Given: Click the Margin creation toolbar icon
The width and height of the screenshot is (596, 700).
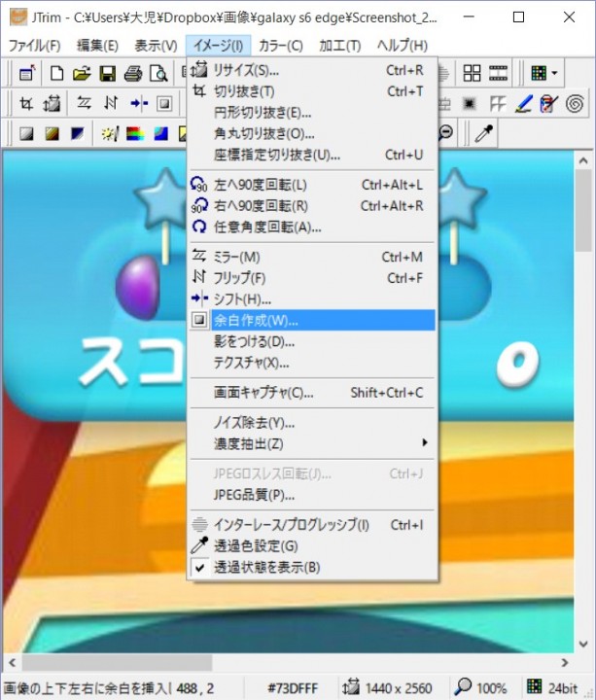Looking at the screenshot, I should click(164, 104).
